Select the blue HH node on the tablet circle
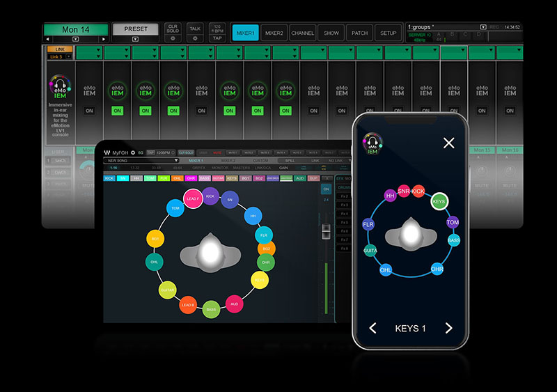Viewport: 557px width, 392px height. [x=253, y=216]
